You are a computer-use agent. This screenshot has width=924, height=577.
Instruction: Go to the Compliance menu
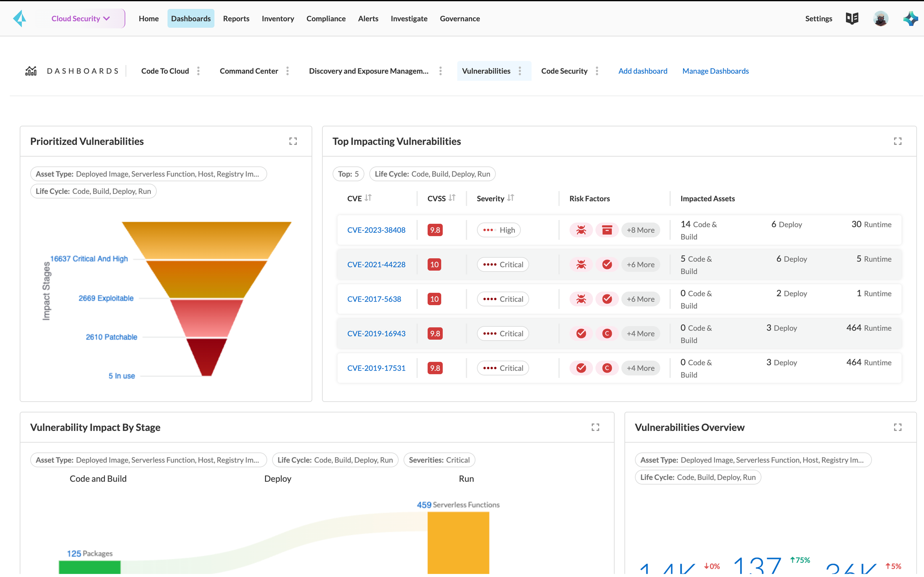pos(326,18)
